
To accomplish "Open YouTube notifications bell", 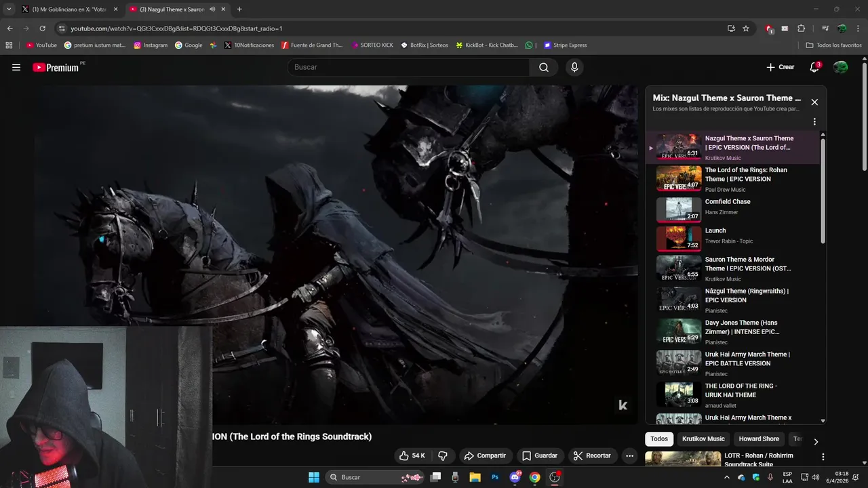I will 814,67.
